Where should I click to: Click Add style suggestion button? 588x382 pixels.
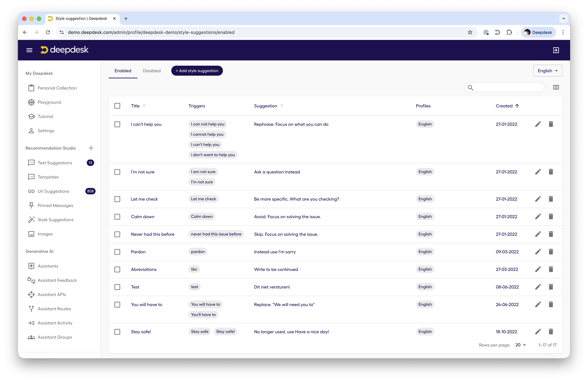pos(197,71)
